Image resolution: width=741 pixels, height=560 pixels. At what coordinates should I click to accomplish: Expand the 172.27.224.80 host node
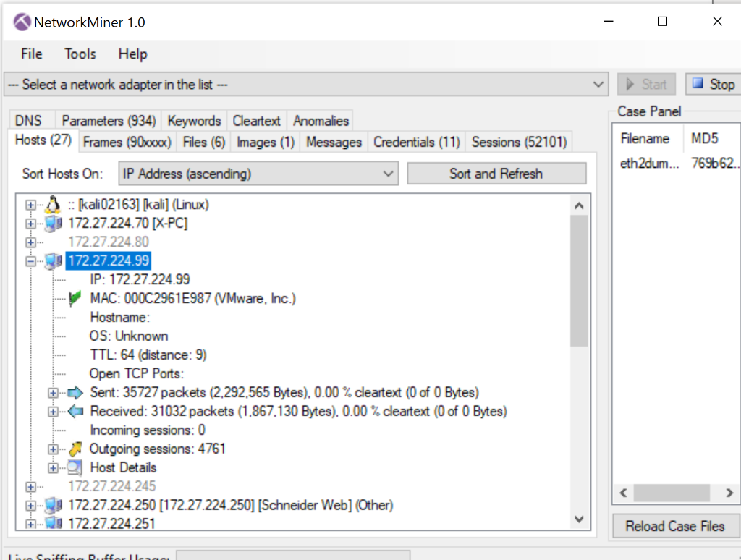(x=30, y=242)
